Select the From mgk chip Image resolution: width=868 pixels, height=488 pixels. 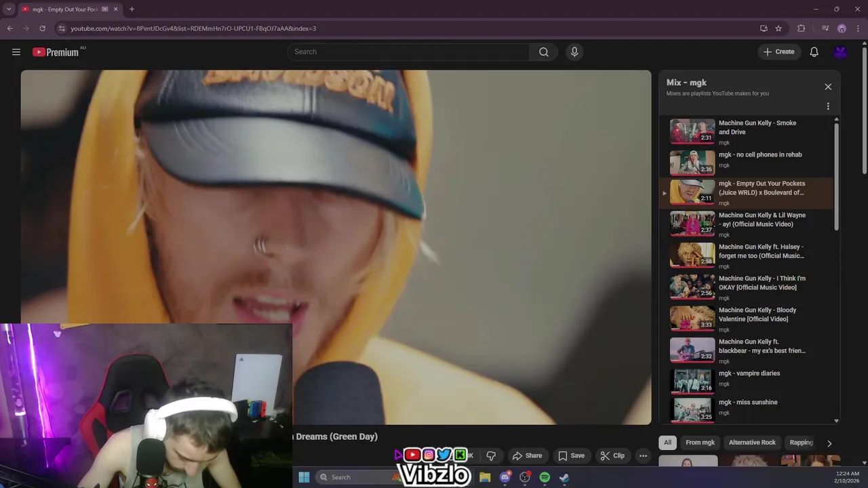pos(700,443)
